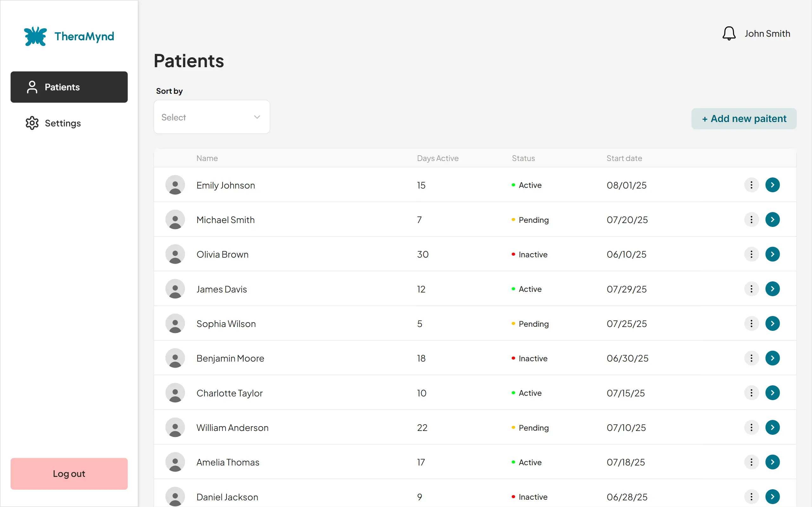Open Michael Smith's details arrow button
The height and width of the screenshot is (507, 812).
772,220
